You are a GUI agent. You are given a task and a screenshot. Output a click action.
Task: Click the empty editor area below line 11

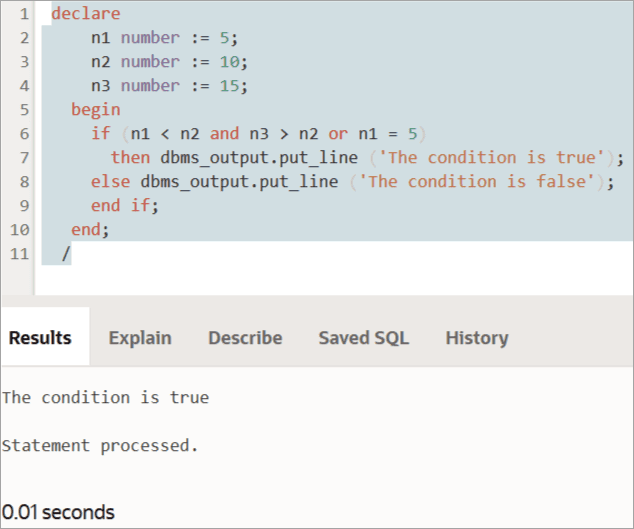tap(334, 280)
